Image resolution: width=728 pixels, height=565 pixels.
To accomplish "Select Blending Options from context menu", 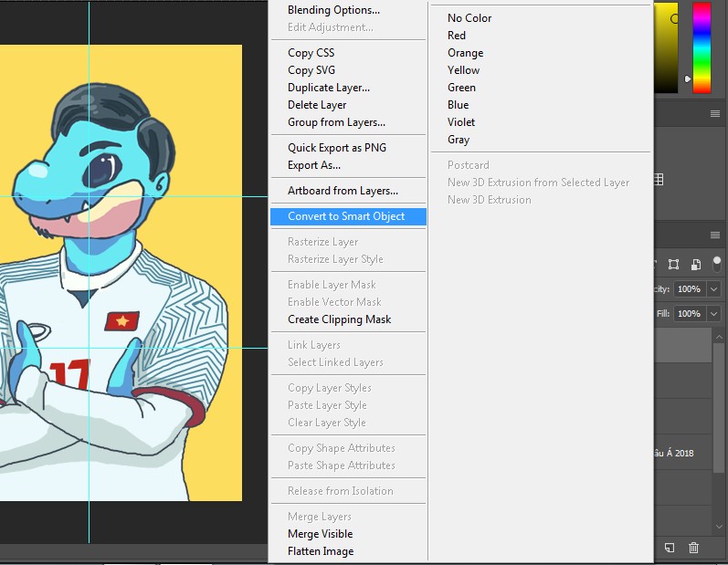I will click(333, 10).
